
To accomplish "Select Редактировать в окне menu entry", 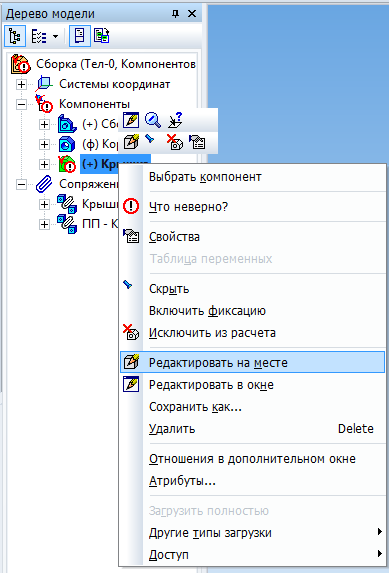I will coord(253,385).
